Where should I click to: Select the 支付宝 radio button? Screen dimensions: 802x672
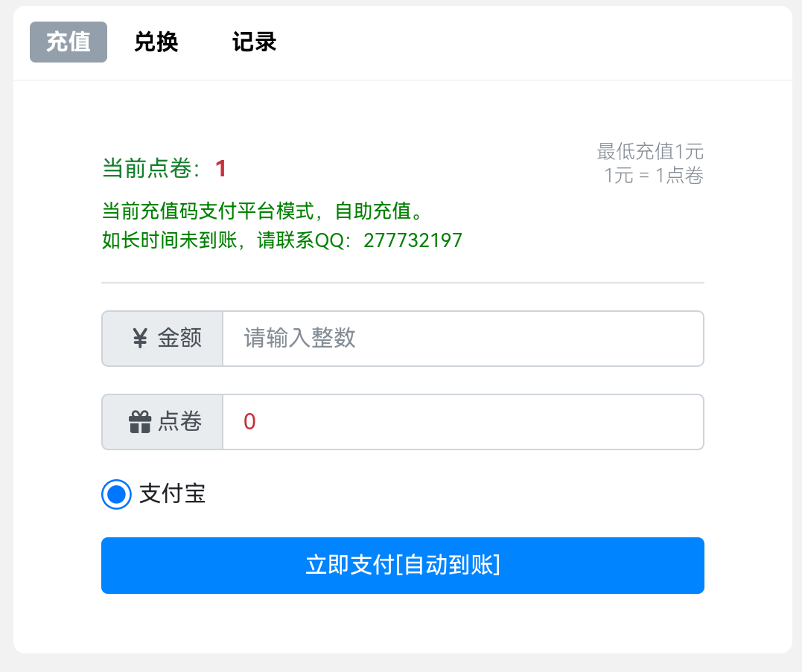[x=116, y=494]
